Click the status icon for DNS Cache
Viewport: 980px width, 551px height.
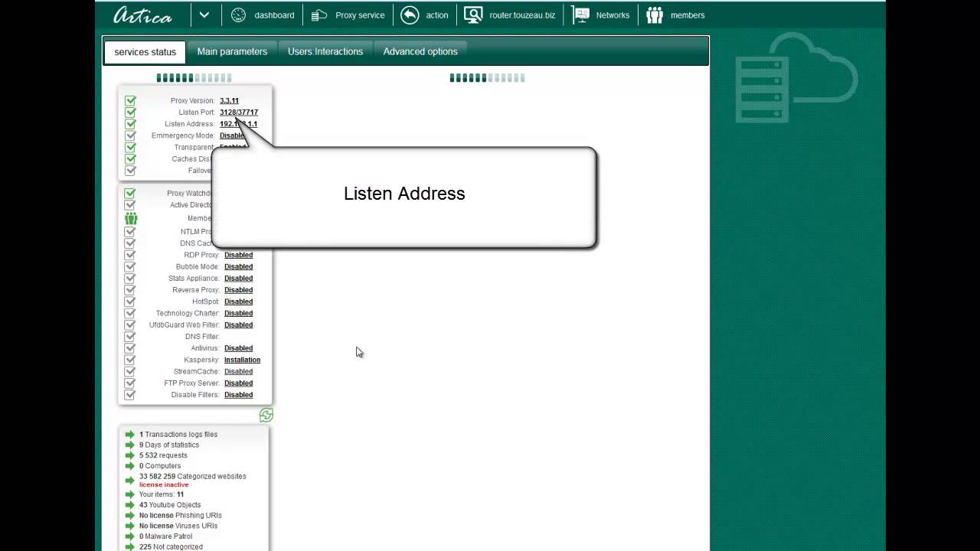pyautogui.click(x=130, y=243)
